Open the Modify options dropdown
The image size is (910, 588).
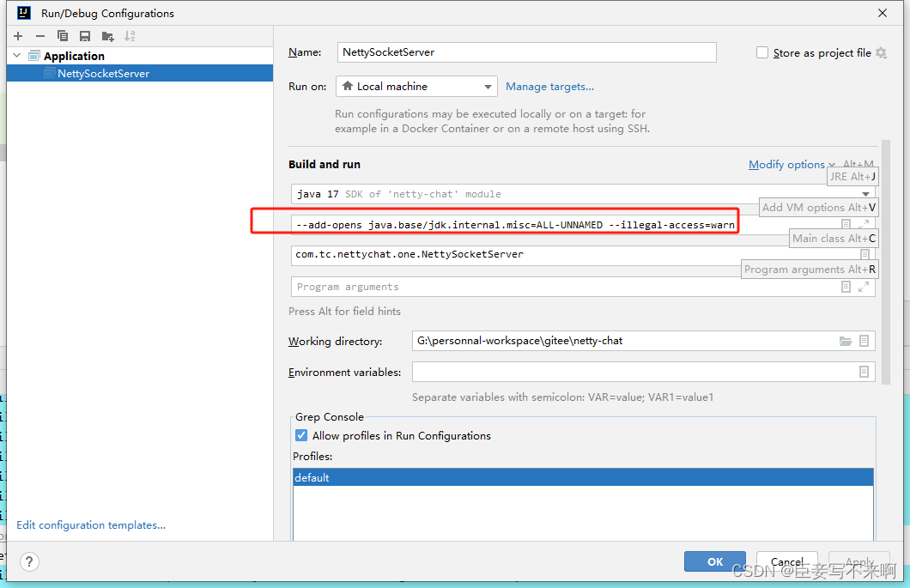786,164
